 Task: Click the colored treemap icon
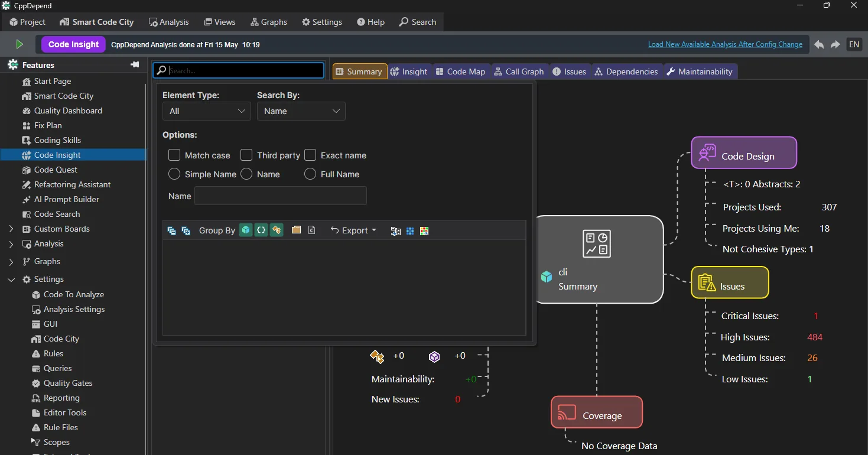(424, 230)
